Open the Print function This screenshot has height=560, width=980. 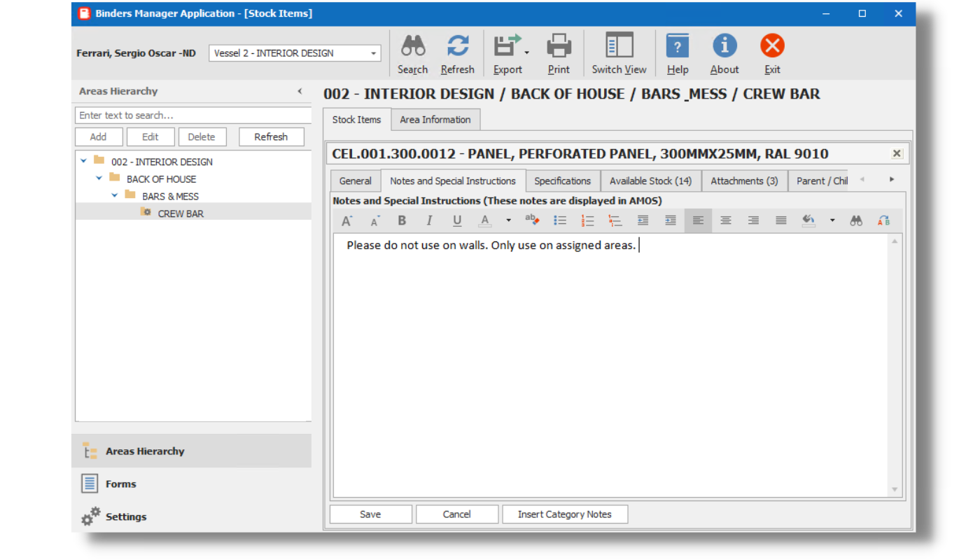coord(559,52)
